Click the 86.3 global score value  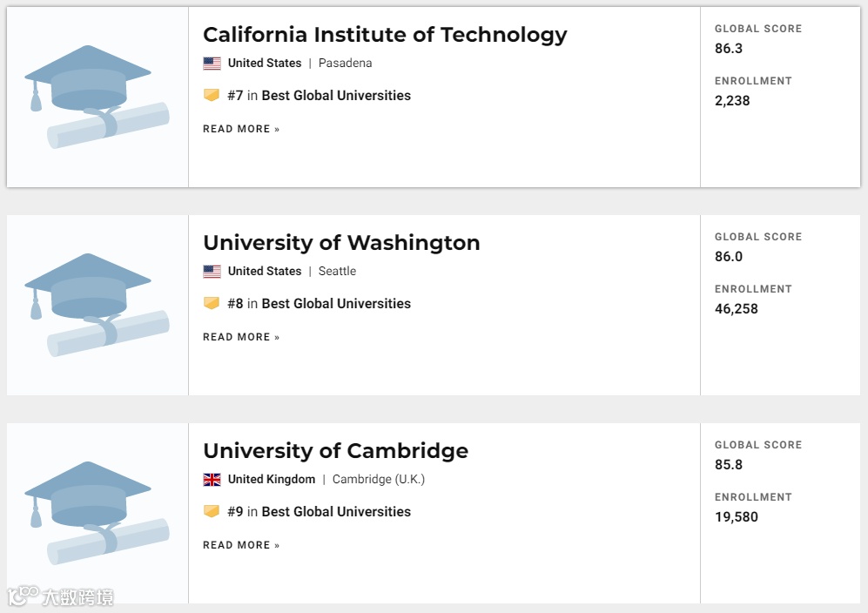point(729,49)
